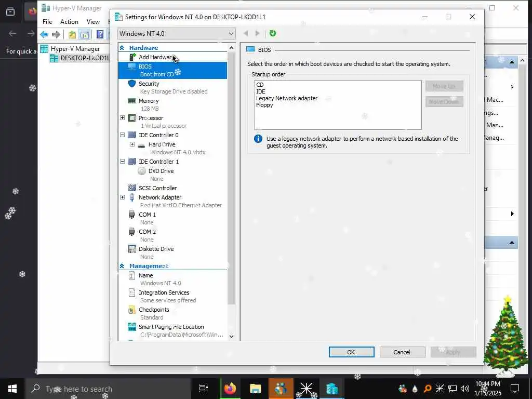Click the next VM right arrow
This screenshot has width=532, height=399.
258,33
